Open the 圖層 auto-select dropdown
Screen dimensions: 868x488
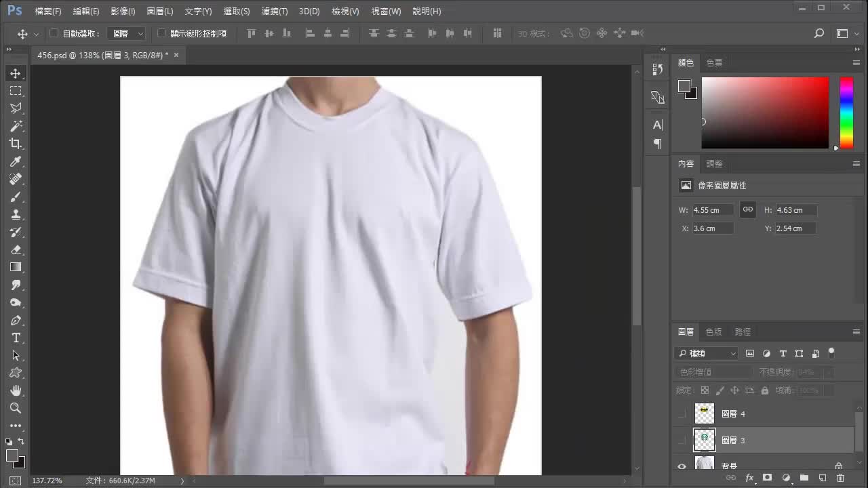click(x=127, y=33)
